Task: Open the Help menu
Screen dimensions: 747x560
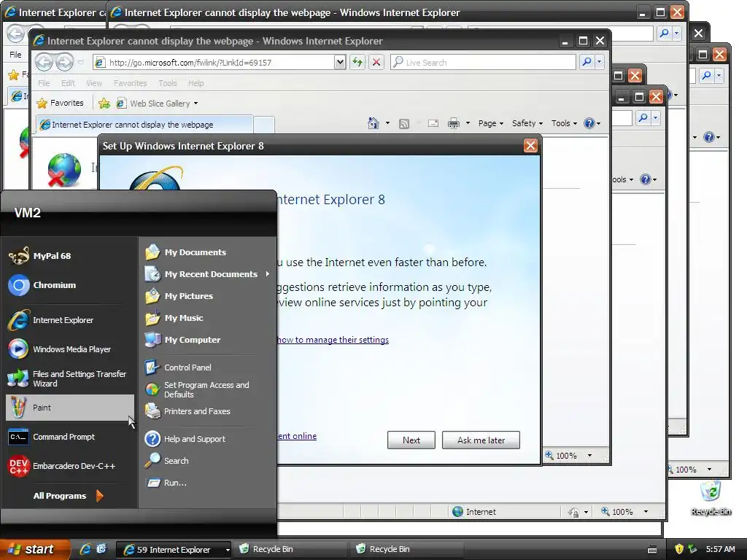Action: (x=196, y=83)
